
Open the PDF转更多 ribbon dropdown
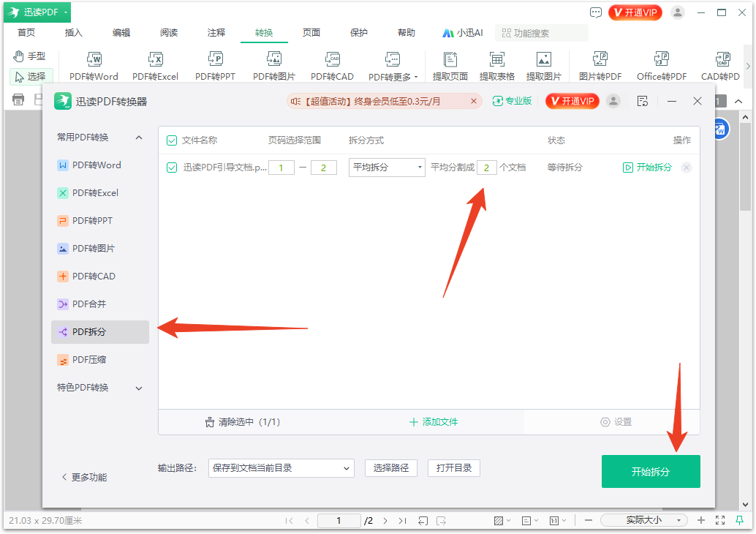coord(393,66)
